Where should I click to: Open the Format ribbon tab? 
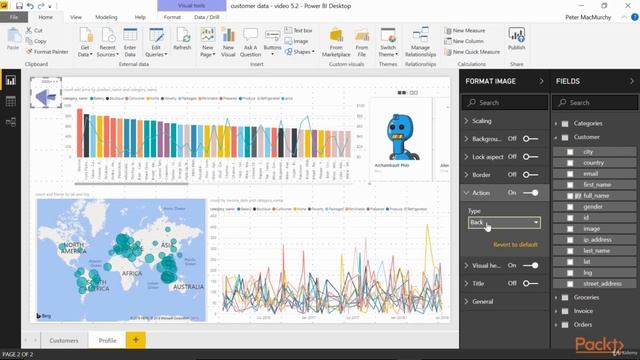pyautogui.click(x=172, y=17)
